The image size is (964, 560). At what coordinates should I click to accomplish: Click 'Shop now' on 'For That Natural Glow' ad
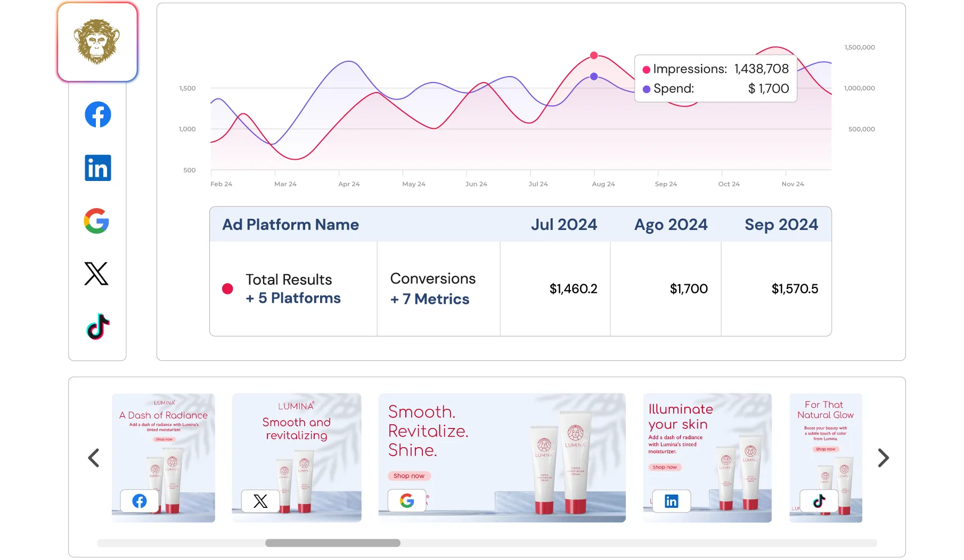click(x=826, y=449)
